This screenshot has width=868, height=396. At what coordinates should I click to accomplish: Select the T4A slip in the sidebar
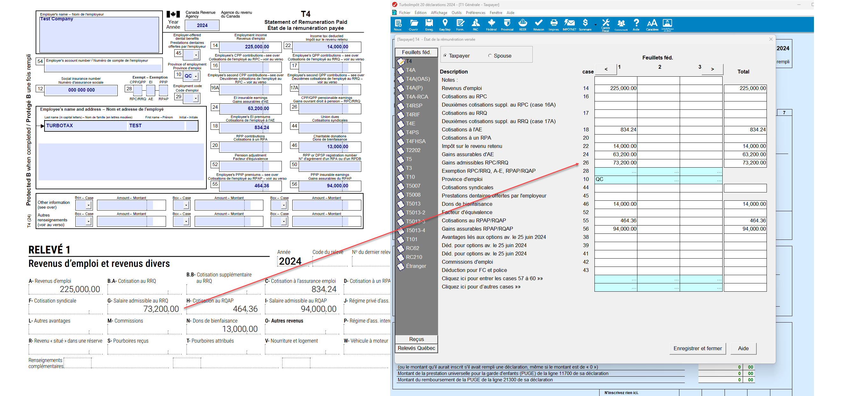tap(410, 70)
